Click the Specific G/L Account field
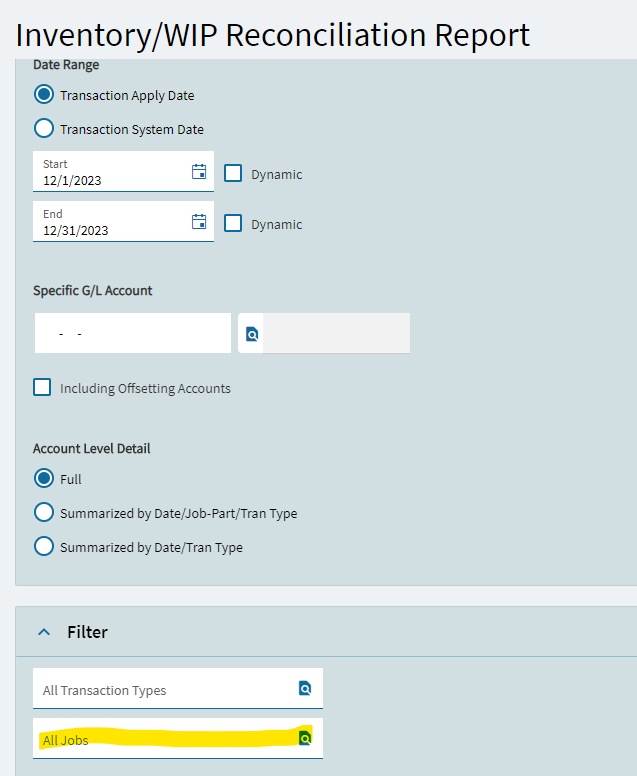The width and height of the screenshot is (637, 776). tap(132, 333)
